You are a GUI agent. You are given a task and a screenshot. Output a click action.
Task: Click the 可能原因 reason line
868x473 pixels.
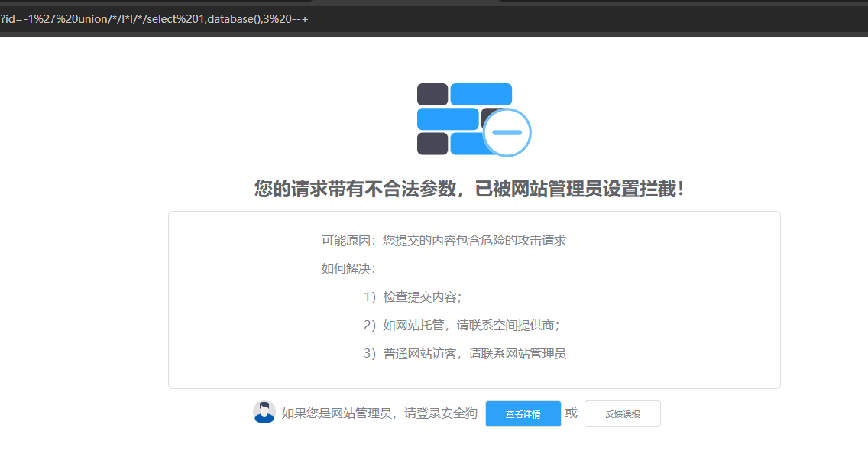tap(443, 241)
